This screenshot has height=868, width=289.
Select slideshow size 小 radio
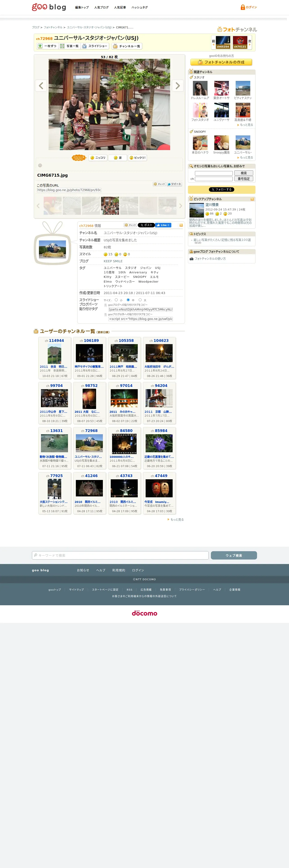click(116, 299)
